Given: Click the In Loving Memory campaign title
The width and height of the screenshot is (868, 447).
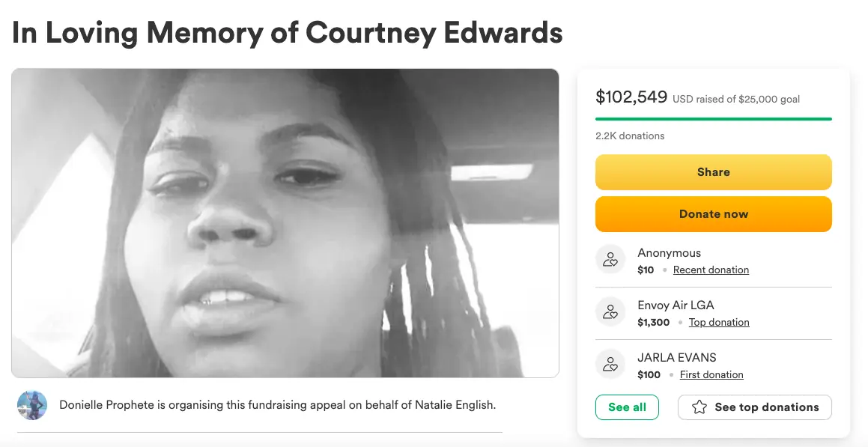Looking at the screenshot, I should [288, 32].
